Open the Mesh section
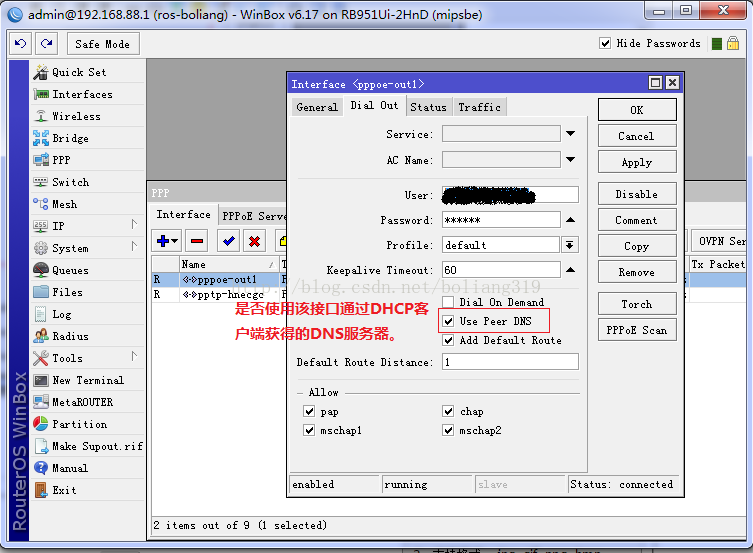This screenshot has height=553, width=753. pos(88,204)
